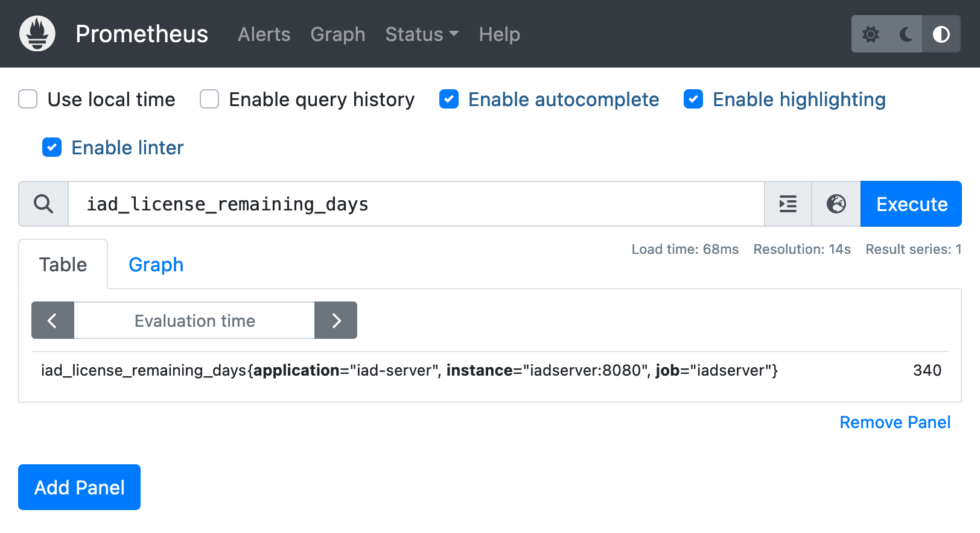Open the Alerts page

coord(264,34)
